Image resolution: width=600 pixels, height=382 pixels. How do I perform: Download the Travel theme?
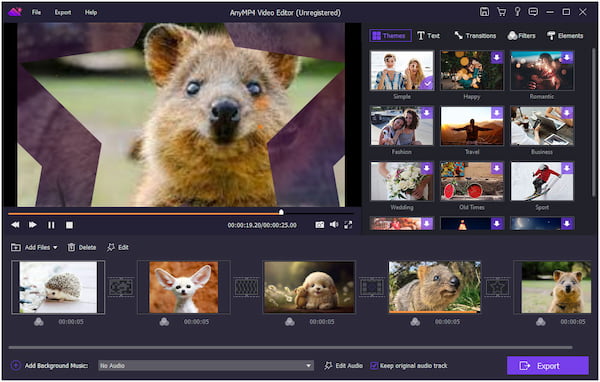(x=497, y=113)
